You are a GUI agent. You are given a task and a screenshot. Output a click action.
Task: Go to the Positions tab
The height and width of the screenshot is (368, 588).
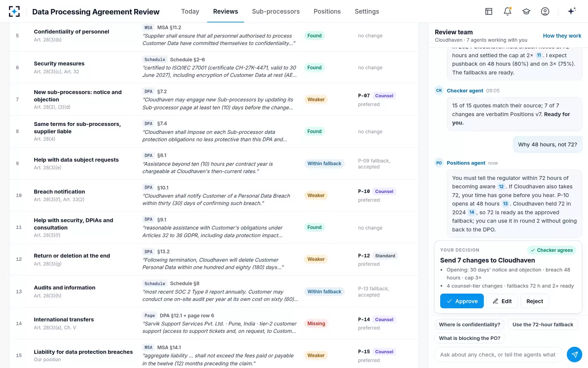point(327,11)
